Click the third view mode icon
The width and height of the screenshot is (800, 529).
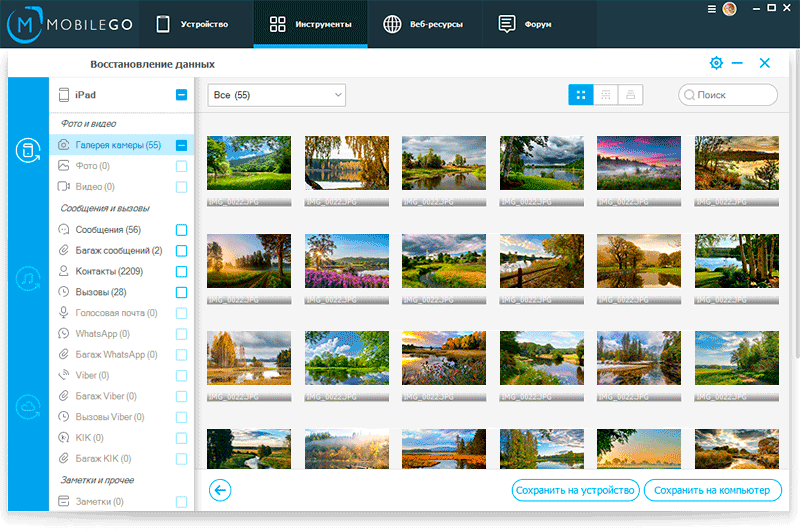coord(630,95)
